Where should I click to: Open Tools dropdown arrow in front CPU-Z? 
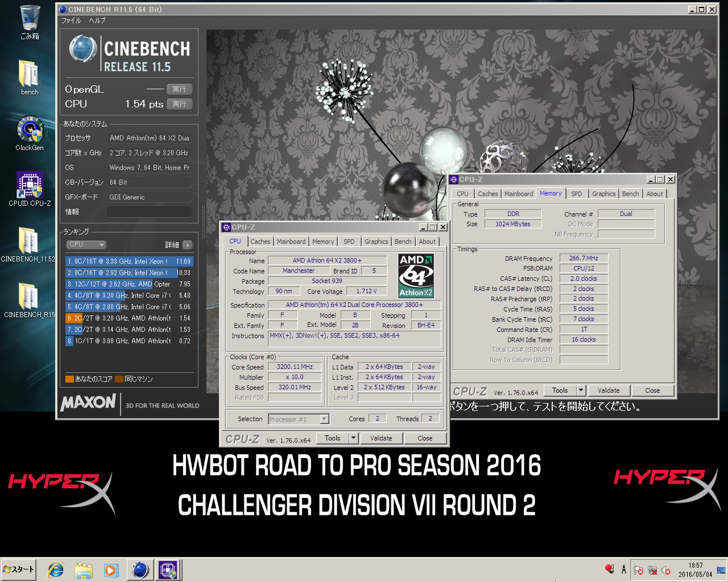click(353, 438)
